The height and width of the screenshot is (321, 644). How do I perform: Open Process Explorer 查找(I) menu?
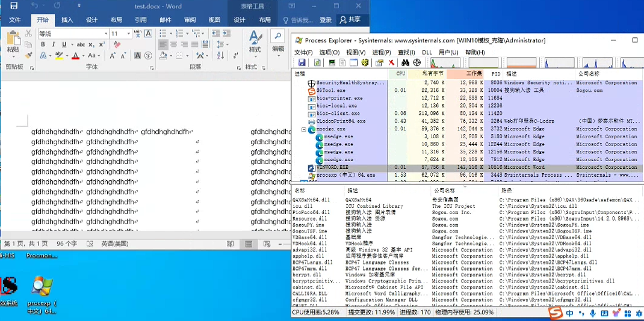(406, 52)
